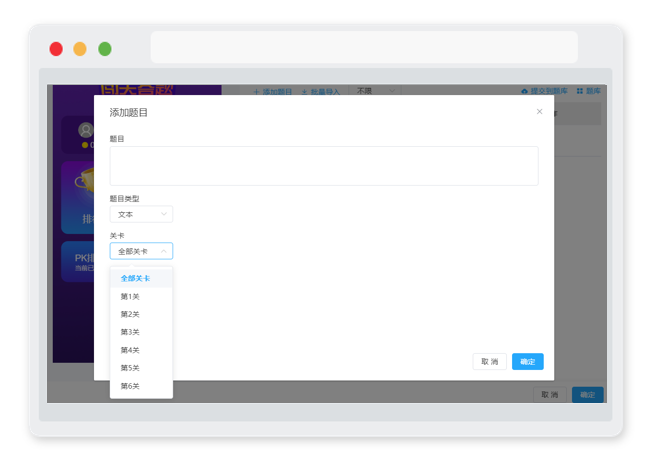Click the yellow window minimize dot
Viewport: 660px width, 460px height.
(x=80, y=49)
